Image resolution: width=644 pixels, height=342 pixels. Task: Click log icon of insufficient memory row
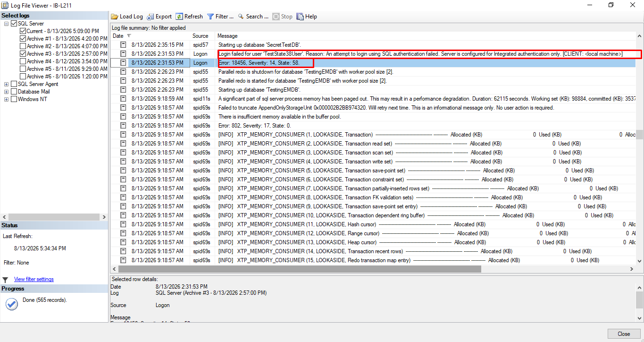pyautogui.click(x=123, y=117)
